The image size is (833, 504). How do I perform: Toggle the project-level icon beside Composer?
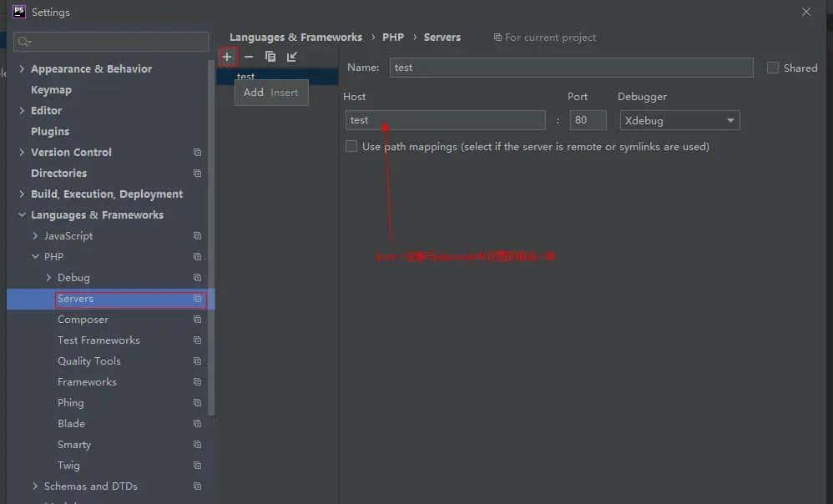197,319
